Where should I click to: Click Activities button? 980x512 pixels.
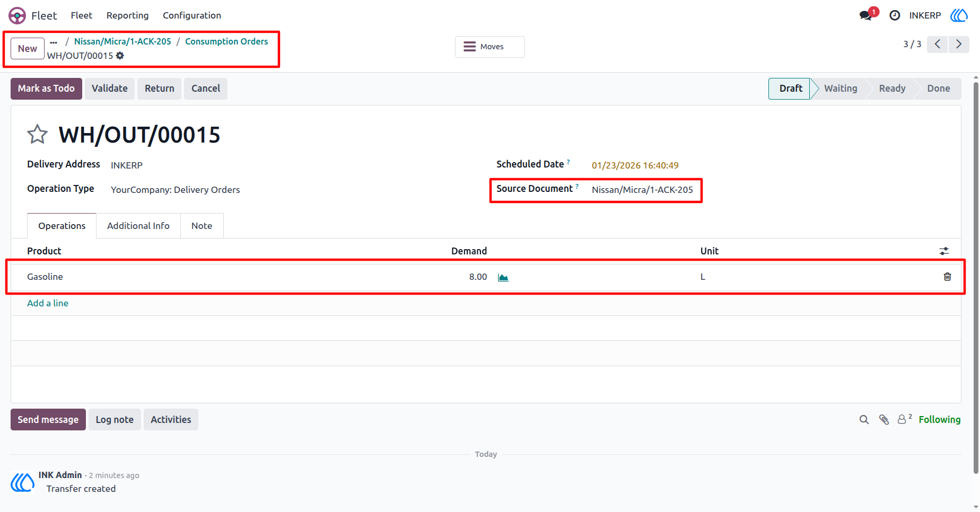pos(171,420)
